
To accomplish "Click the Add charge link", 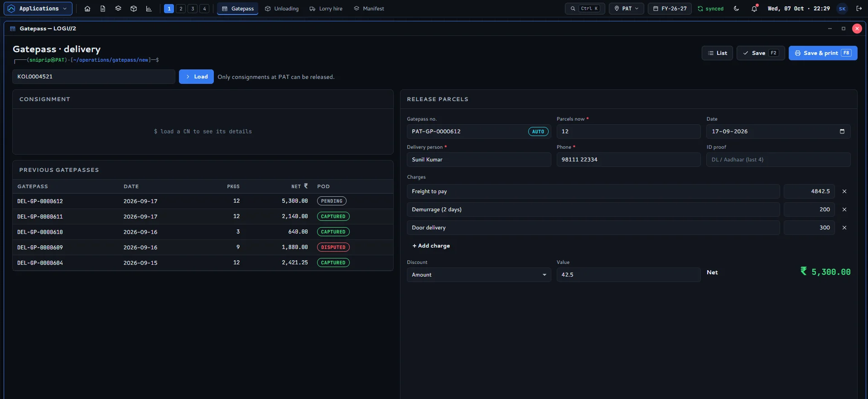I will (431, 246).
